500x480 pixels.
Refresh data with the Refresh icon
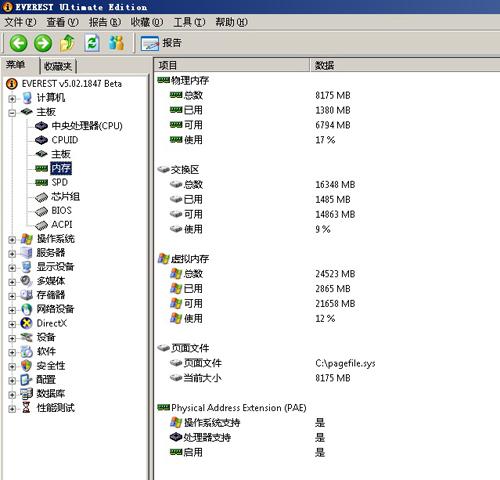point(92,43)
